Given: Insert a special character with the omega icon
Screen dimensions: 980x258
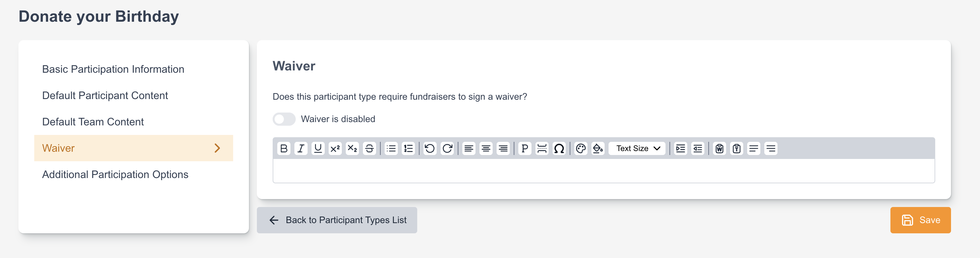Looking at the screenshot, I should [x=559, y=148].
